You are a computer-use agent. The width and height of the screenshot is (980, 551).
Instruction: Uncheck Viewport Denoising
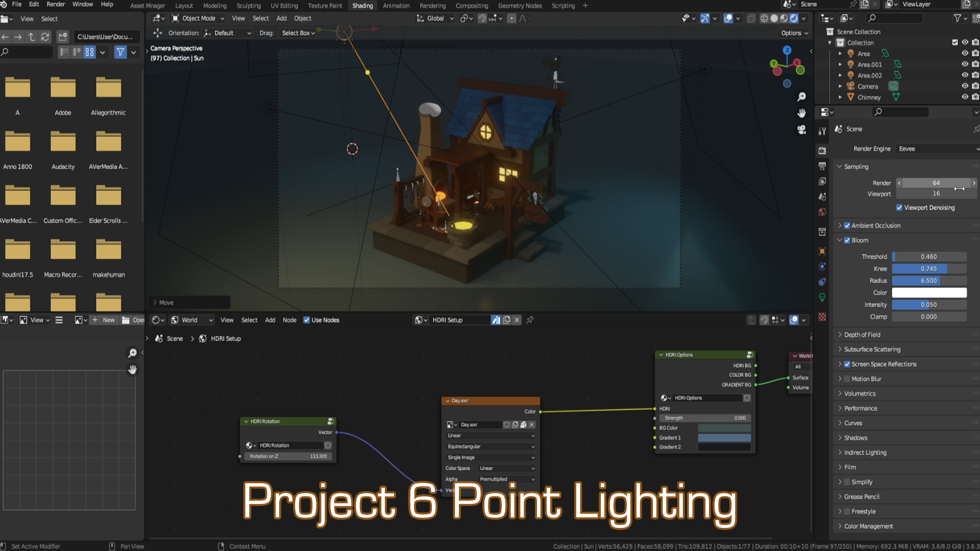click(x=899, y=208)
